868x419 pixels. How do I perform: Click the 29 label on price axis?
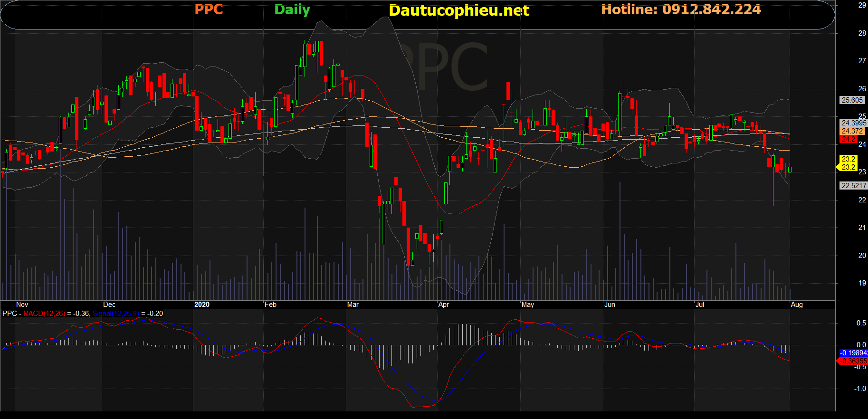tap(862, 5)
